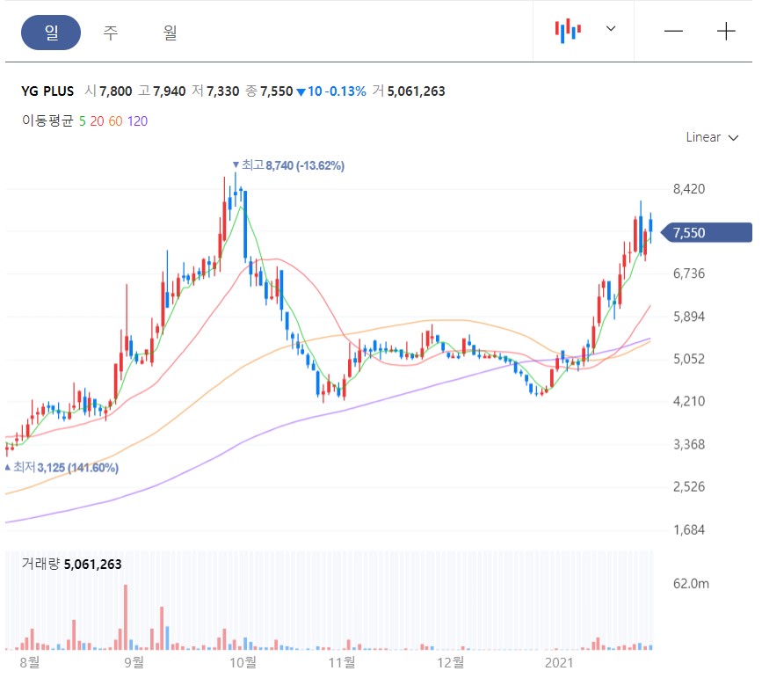Click the low price value 7,330
Viewport: 762px width, 700px height.
pos(223,91)
